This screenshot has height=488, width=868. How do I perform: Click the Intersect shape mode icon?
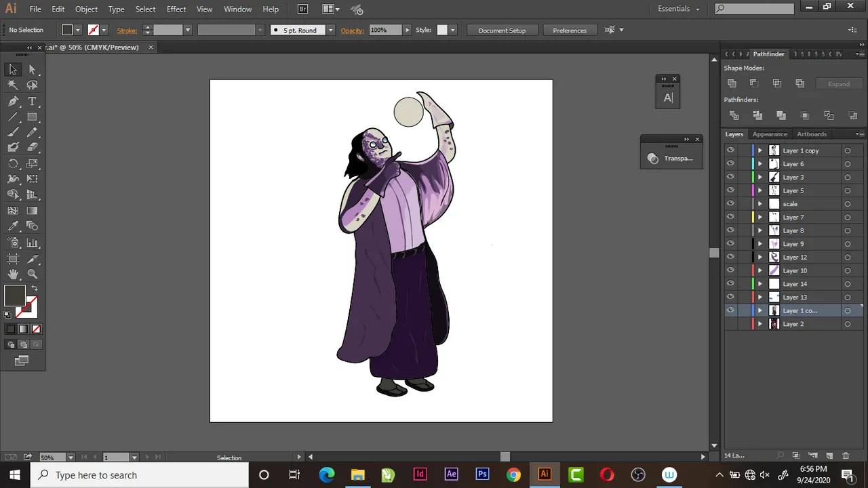[x=777, y=83]
